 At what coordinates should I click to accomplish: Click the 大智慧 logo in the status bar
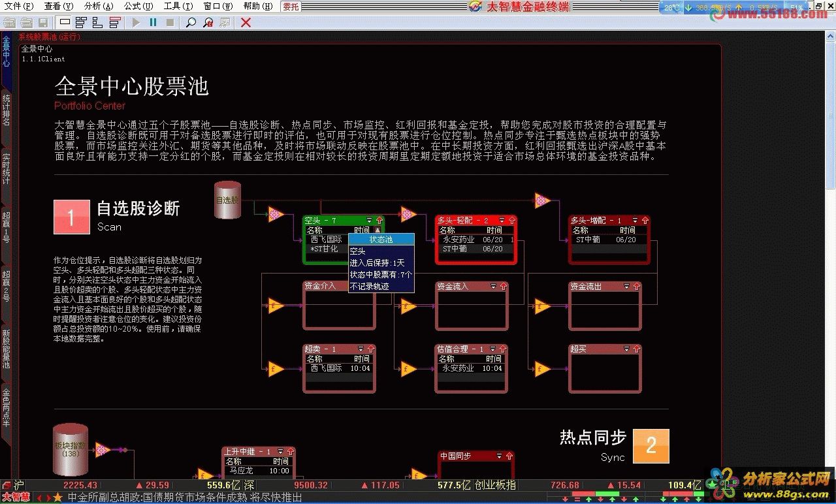click(x=16, y=497)
